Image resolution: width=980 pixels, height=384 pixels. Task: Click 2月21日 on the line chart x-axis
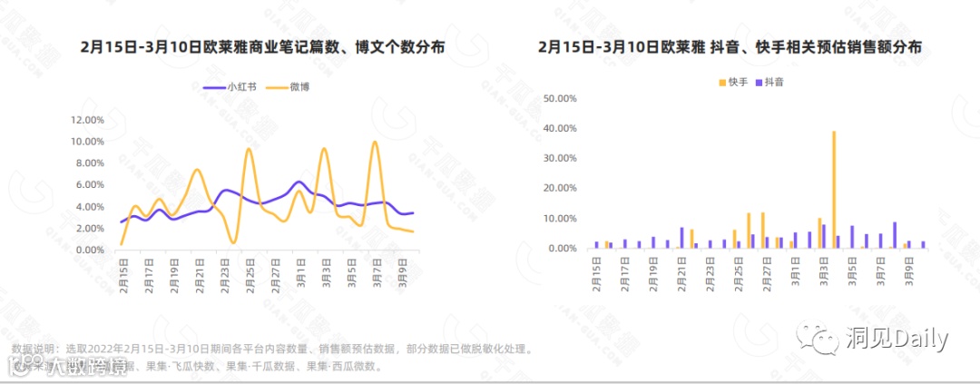coord(200,274)
